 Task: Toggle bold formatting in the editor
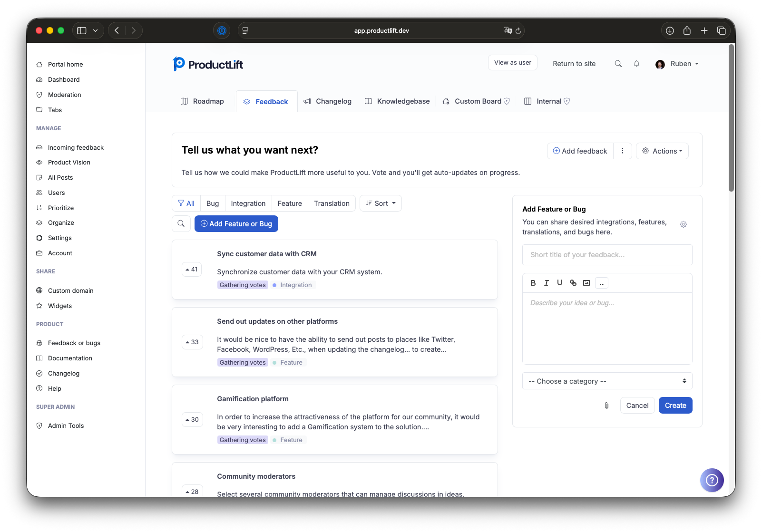coord(533,283)
